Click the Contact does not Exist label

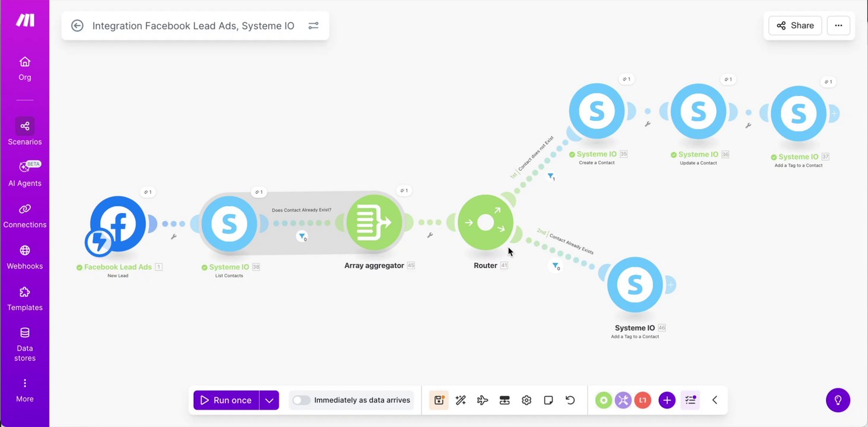coord(536,154)
